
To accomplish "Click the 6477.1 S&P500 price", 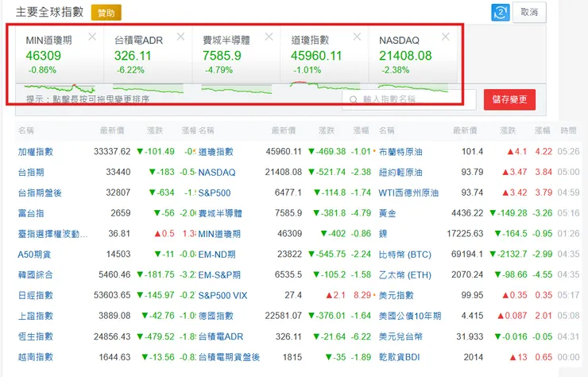I will pyautogui.click(x=288, y=193).
